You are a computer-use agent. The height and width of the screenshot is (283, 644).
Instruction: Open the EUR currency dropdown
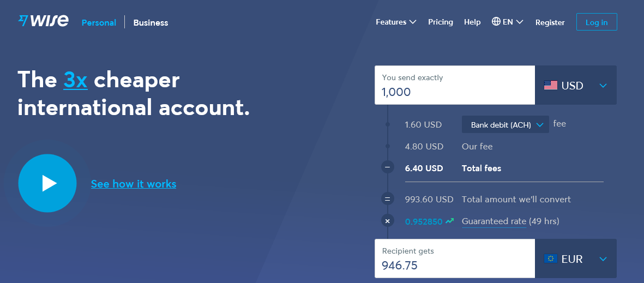(x=603, y=259)
